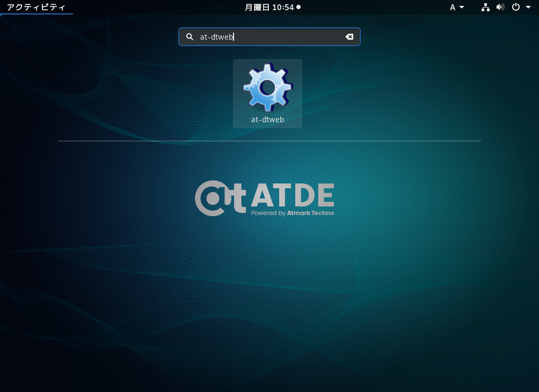Click the large ATDE wordmark
The height and width of the screenshot is (392, 539).
pos(292,195)
